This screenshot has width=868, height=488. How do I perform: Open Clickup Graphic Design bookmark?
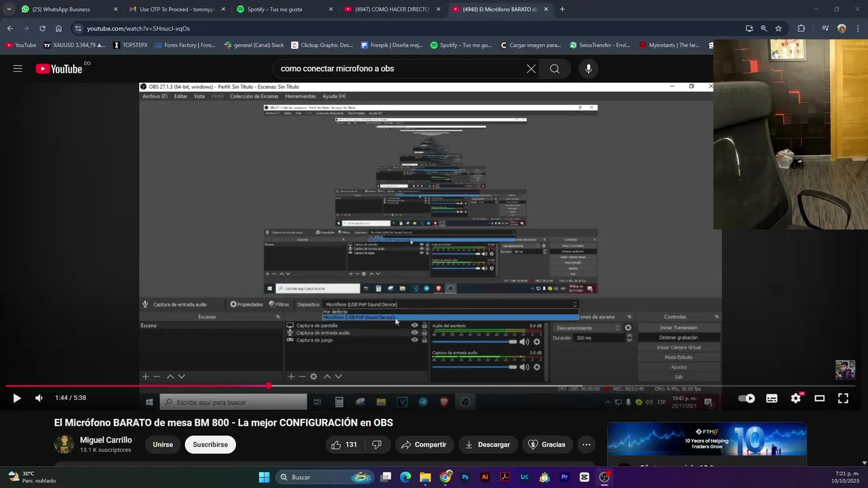click(322, 45)
